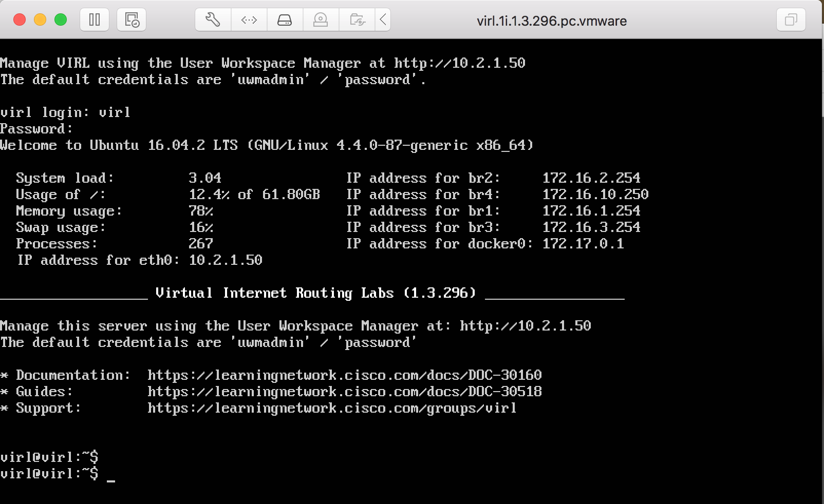Click the first virl@virl:~$ prompt

49,457
